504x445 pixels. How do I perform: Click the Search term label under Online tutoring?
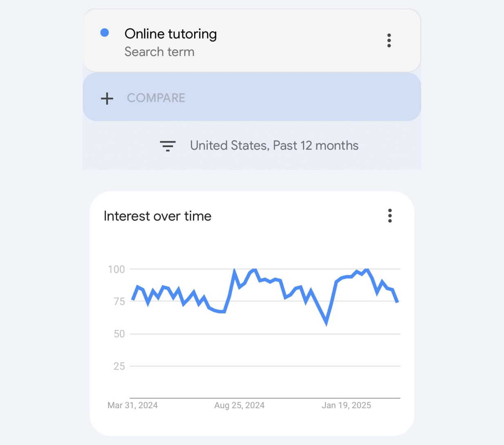[x=159, y=52]
